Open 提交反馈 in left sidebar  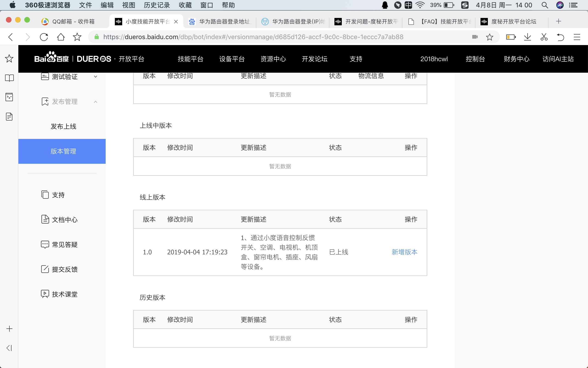tap(59, 269)
